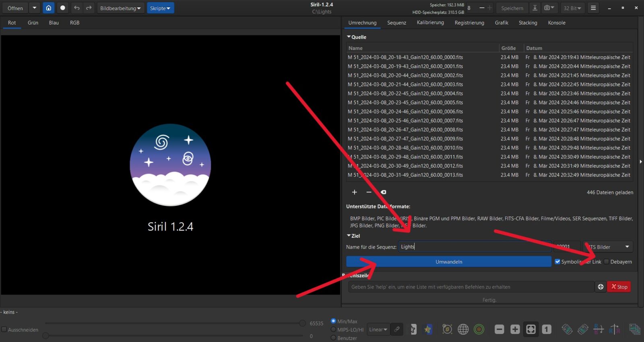Click the home directory icon
Viewport: 644px width, 342px height.
point(48,8)
